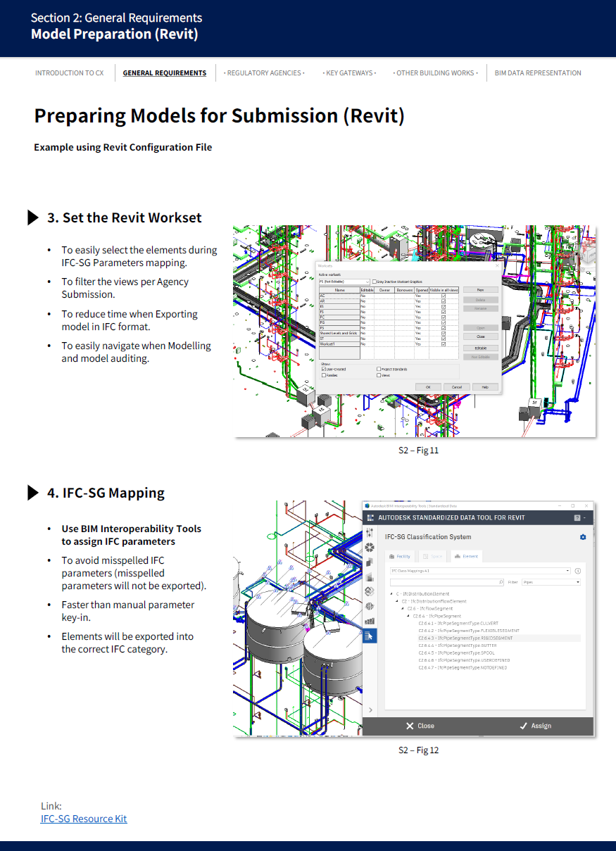Select the round structure icon in tool sidebar
The width and height of the screenshot is (616, 851).
tap(370, 606)
